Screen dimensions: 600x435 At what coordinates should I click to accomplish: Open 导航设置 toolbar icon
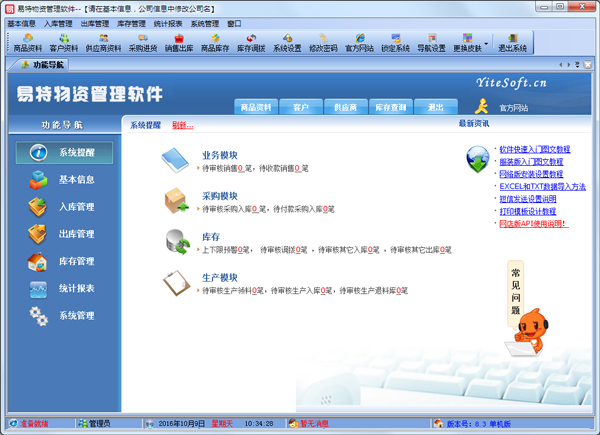pyautogui.click(x=431, y=42)
